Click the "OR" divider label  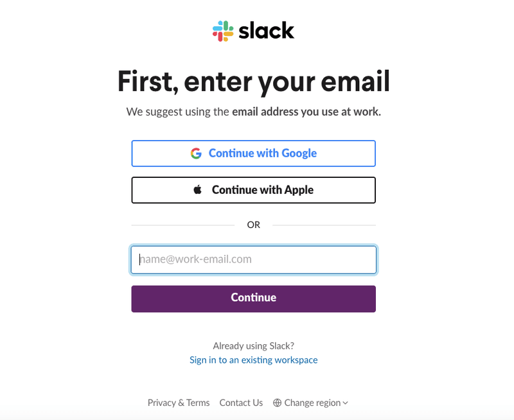click(254, 225)
